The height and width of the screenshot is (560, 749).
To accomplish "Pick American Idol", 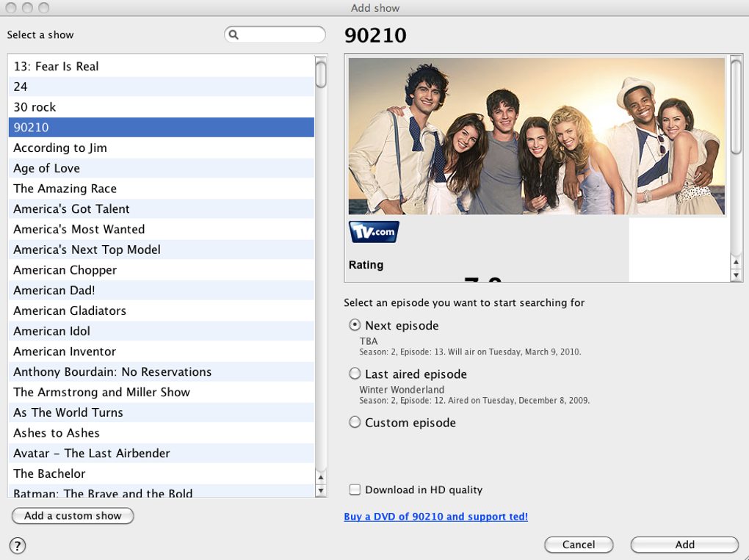I will pos(162,331).
